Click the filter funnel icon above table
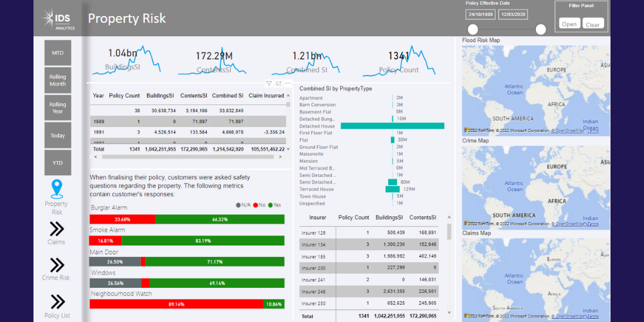The width and height of the screenshot is (644, 322). (269, 84)
